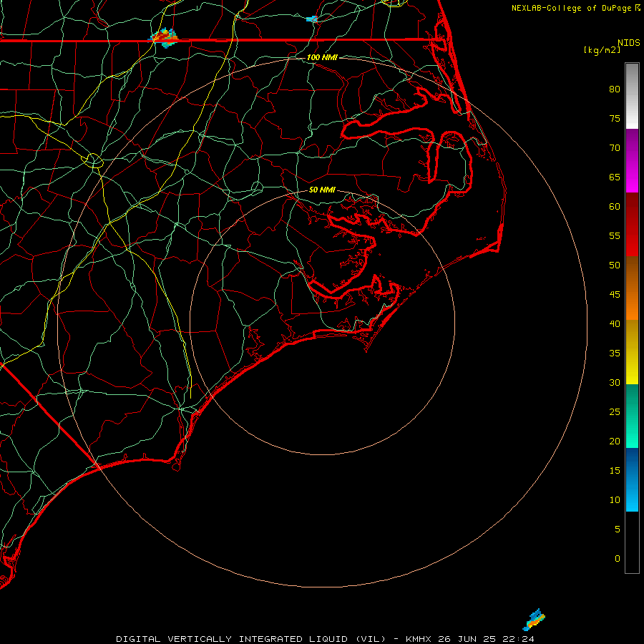Click the scale value 70
This screenshot has height=644, width=644.
point(615,148)
